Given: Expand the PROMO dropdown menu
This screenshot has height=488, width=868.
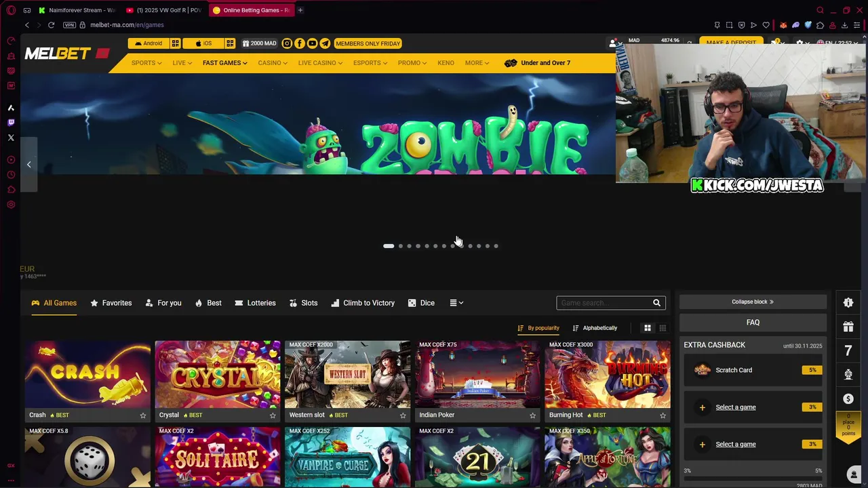Looking at the screenshot, I should pyautogui.click(x=412, y=63).
